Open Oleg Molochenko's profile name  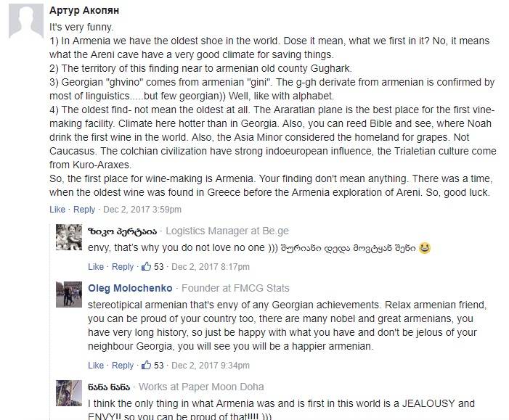point(131,288)
